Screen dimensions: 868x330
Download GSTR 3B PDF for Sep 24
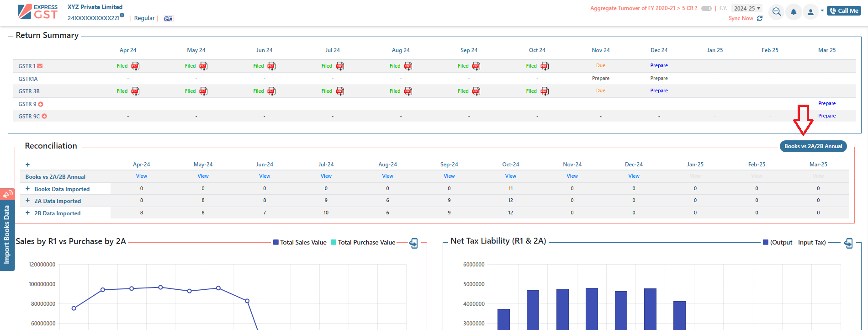[476, 91]
